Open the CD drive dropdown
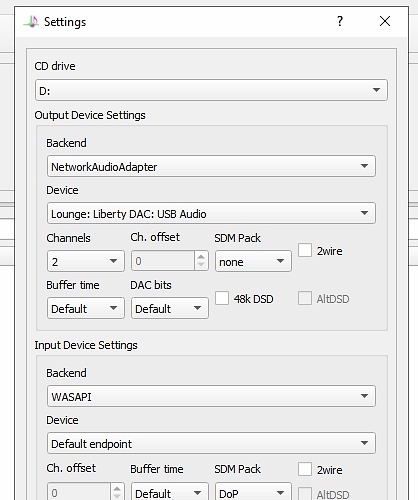The height and width of the screenshot is (500, 418). [211, 90]
